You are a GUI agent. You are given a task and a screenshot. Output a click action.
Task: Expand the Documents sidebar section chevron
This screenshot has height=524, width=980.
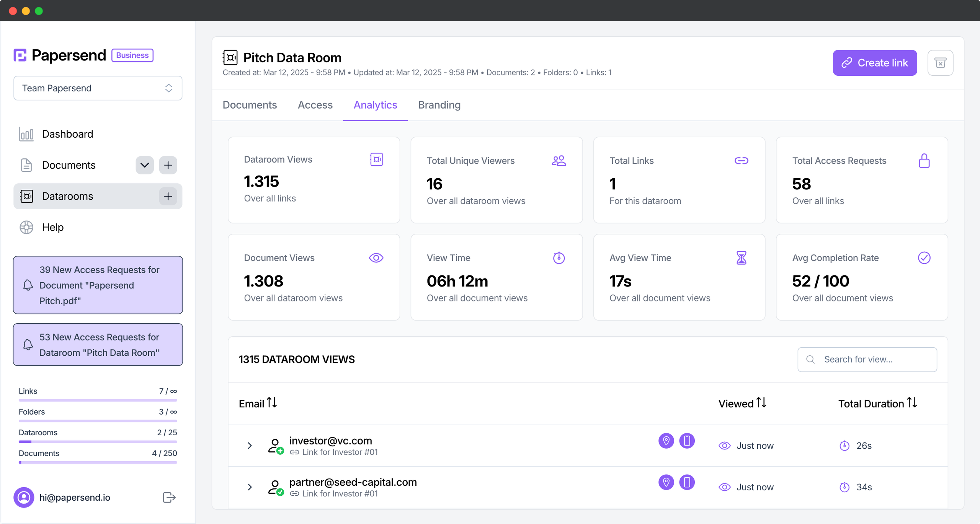point(144,165)
